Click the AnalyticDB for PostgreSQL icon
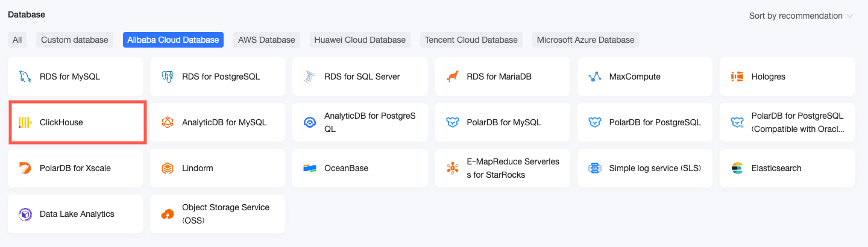 [x=310, y=122]
